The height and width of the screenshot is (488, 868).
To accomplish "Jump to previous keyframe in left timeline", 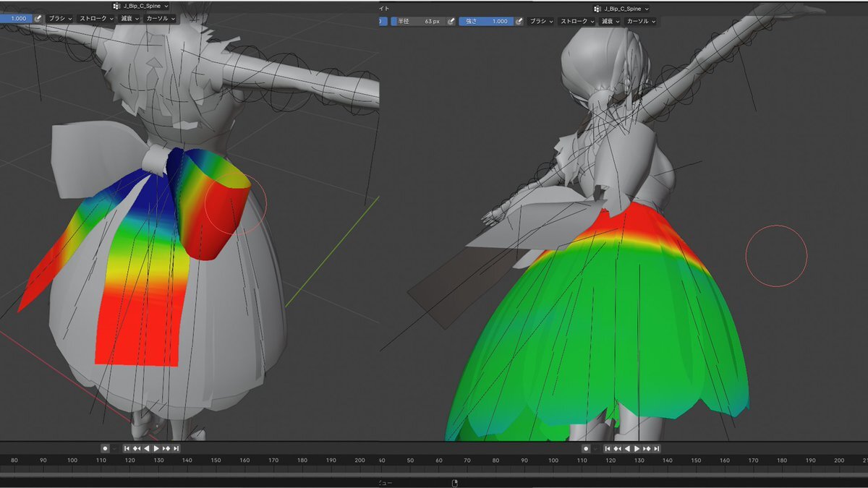I will click(137, 448).
